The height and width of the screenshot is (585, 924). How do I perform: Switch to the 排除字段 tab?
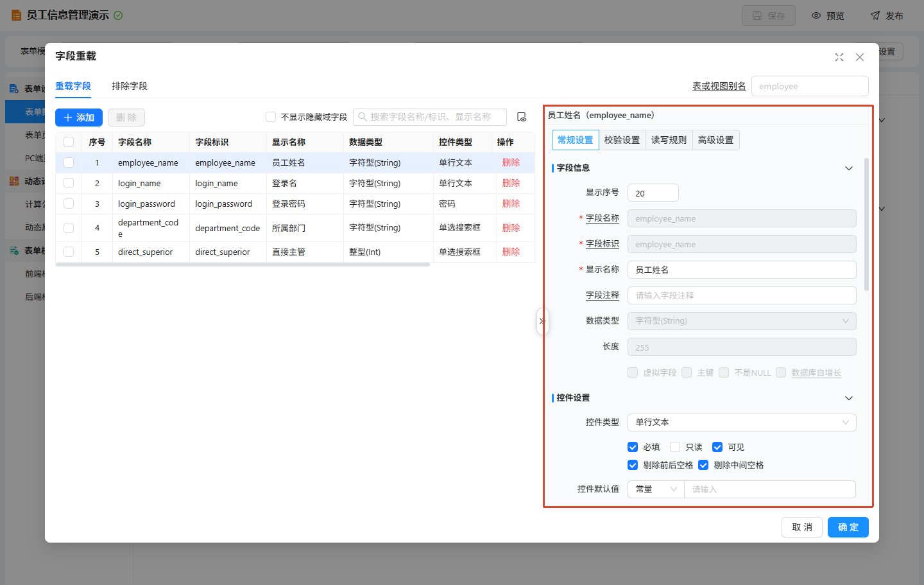tap(130, 86)
